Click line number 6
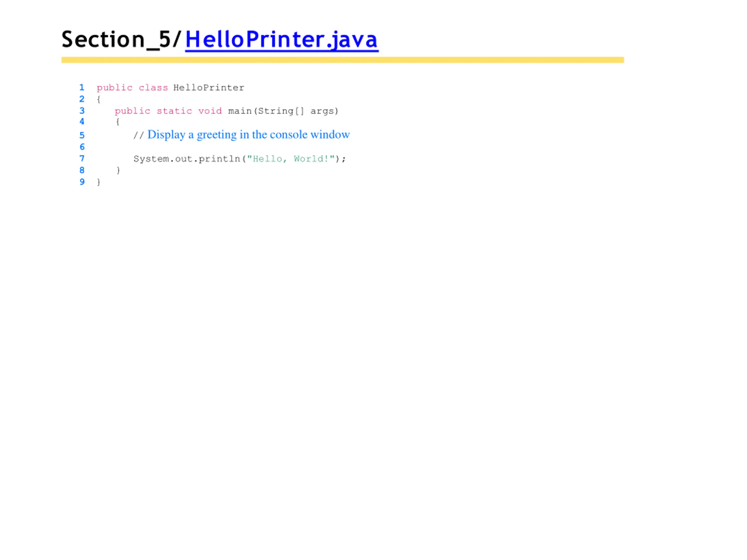This screenshot has width=747, height=560. click(x=82, y=147)
